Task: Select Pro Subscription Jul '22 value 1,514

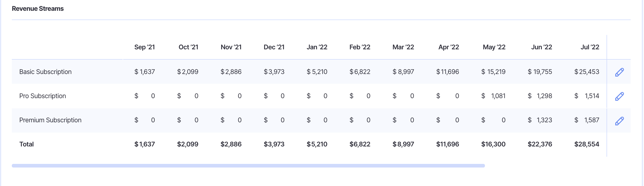Action: click(592, 96)
